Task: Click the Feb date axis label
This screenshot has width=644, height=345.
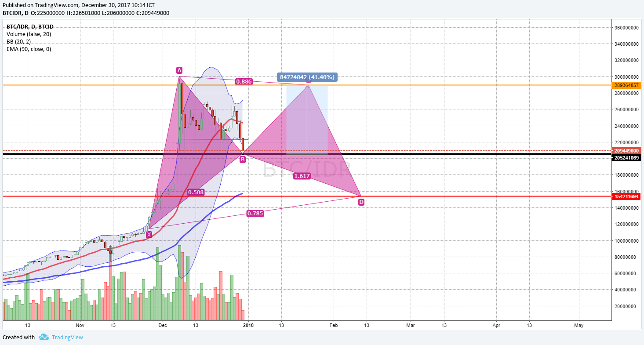Action: [x=334, y=325]
